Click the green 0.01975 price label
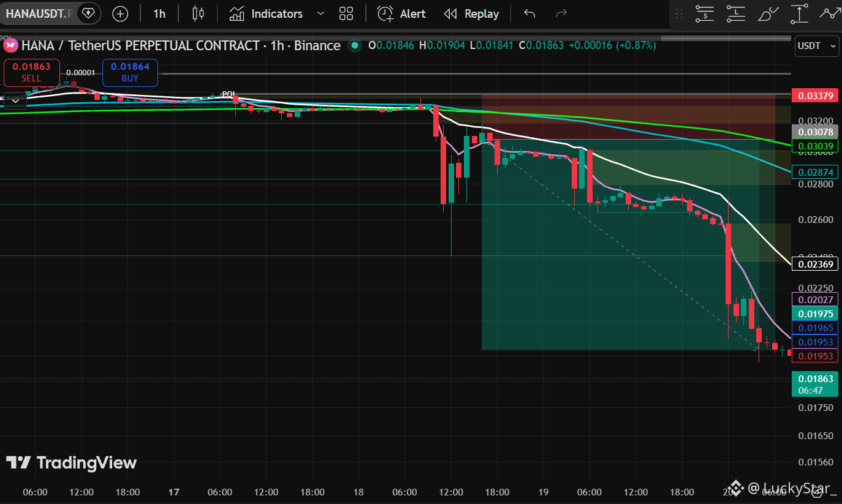The width and height of the screenshot is (842, 504). 815,314
